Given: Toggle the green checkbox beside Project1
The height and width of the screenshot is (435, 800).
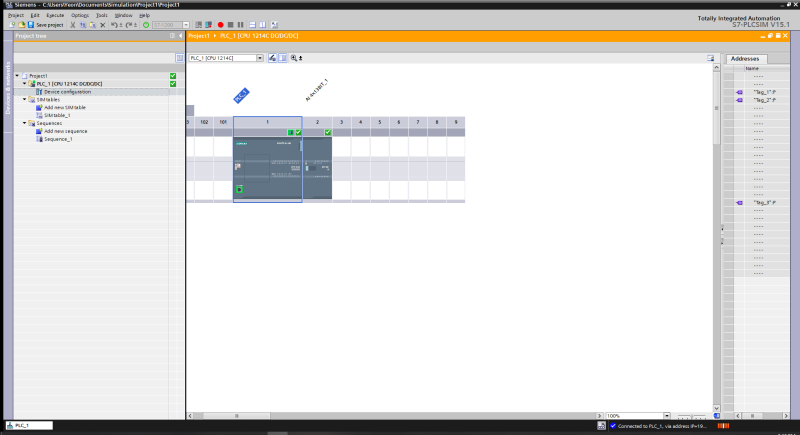Looking at the screenshot, I should 173,75.
